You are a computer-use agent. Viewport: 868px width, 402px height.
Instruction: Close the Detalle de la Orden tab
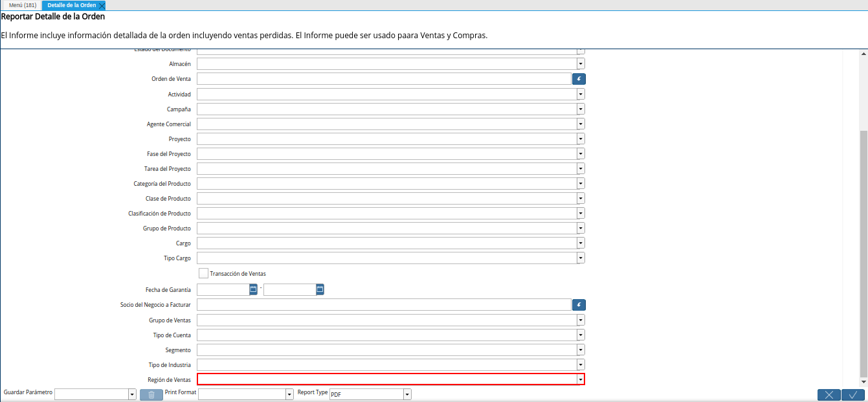[x=102, y=5]
